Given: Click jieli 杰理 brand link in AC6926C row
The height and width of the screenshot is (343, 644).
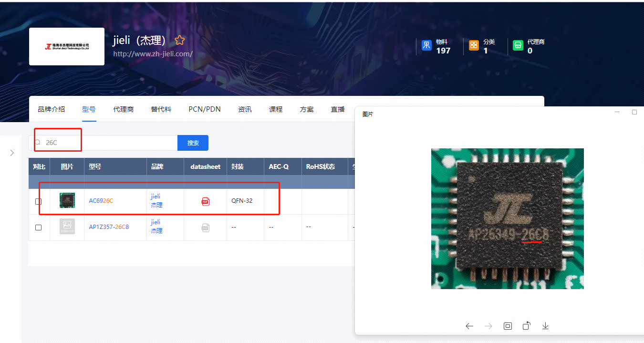Looking at the screenshot, I should click(x=156, y=201).
